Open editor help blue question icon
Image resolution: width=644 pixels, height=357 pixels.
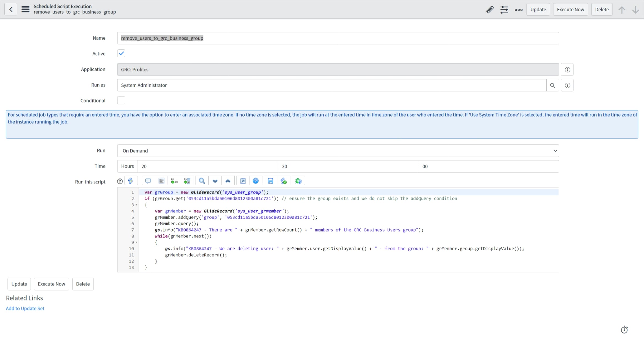[x=256, y=181]
